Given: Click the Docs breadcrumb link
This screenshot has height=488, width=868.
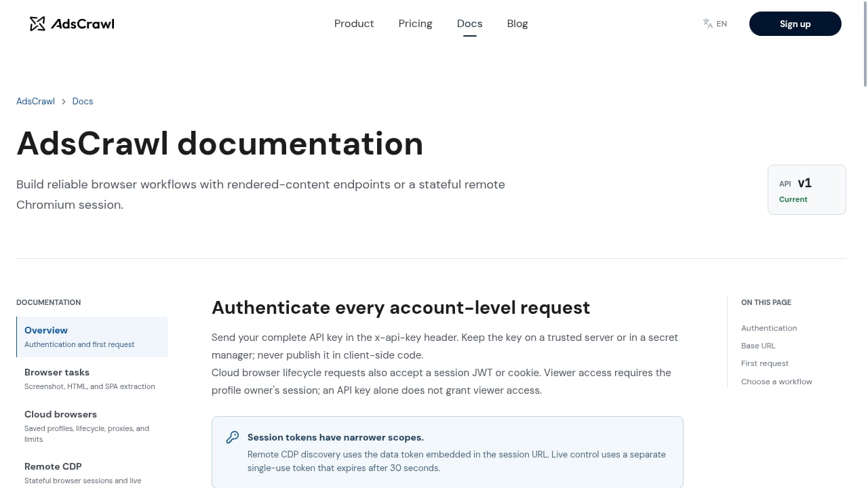Looking at the screenshot, I should (83, 101).
